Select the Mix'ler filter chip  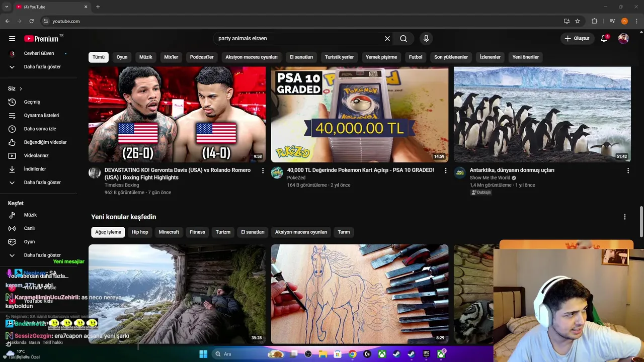tap(171, 57)
